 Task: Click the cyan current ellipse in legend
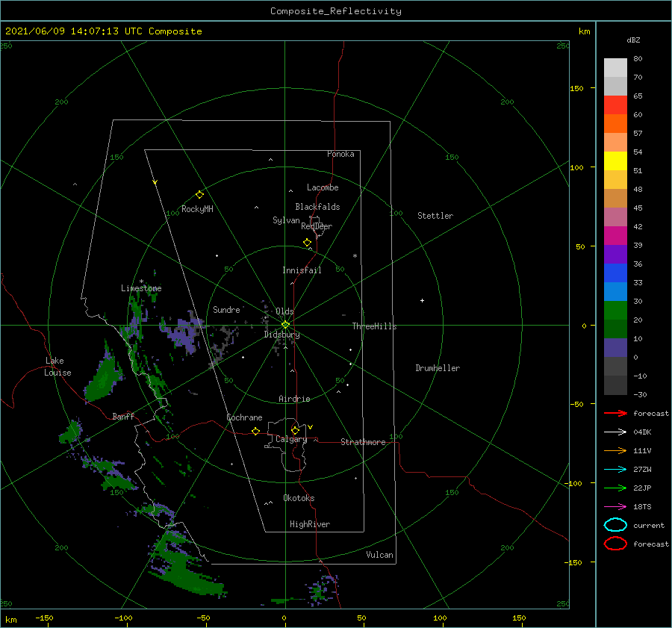(x=615, y=525)
